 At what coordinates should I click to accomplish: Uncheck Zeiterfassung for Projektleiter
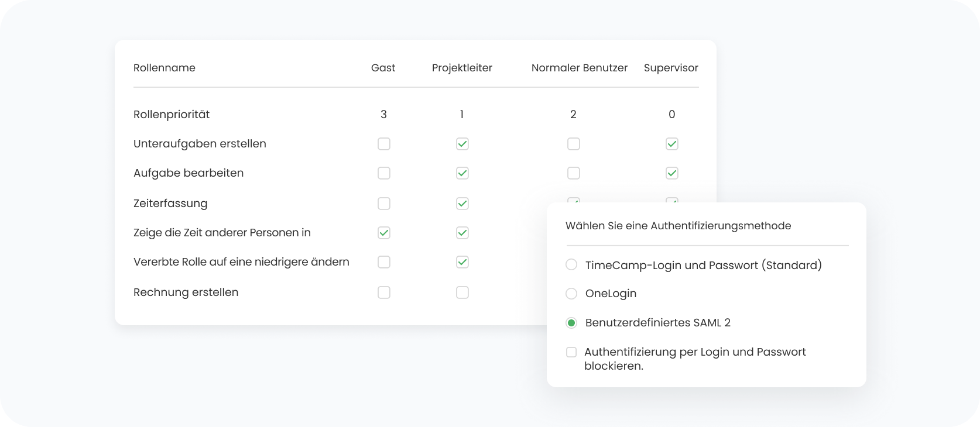click(x=462, y=204)
